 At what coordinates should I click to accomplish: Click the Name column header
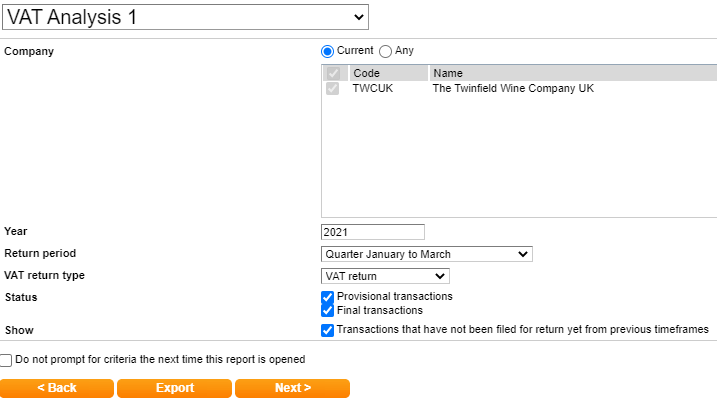click(573, 73)
